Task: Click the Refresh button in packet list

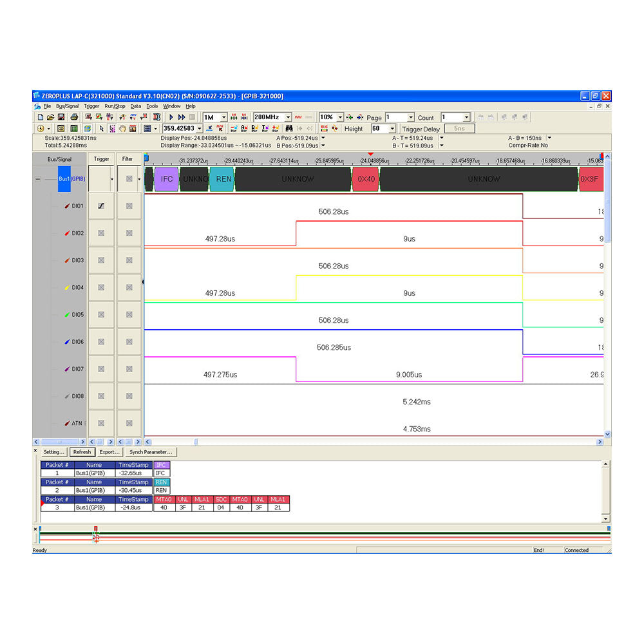Action: [82, 451]
